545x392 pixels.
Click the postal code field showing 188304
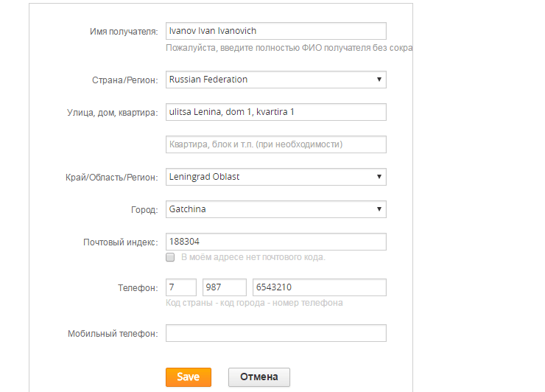[x=276, y=242]
